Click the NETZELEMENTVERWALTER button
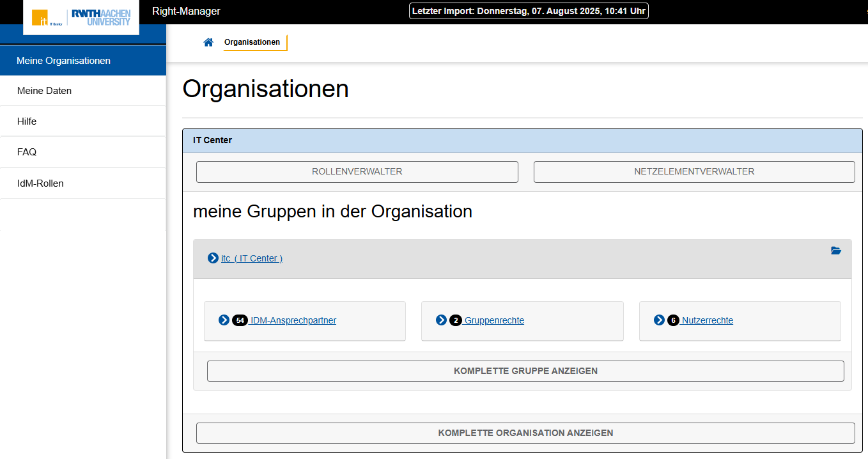868x459 pixels. coord(694,171)
